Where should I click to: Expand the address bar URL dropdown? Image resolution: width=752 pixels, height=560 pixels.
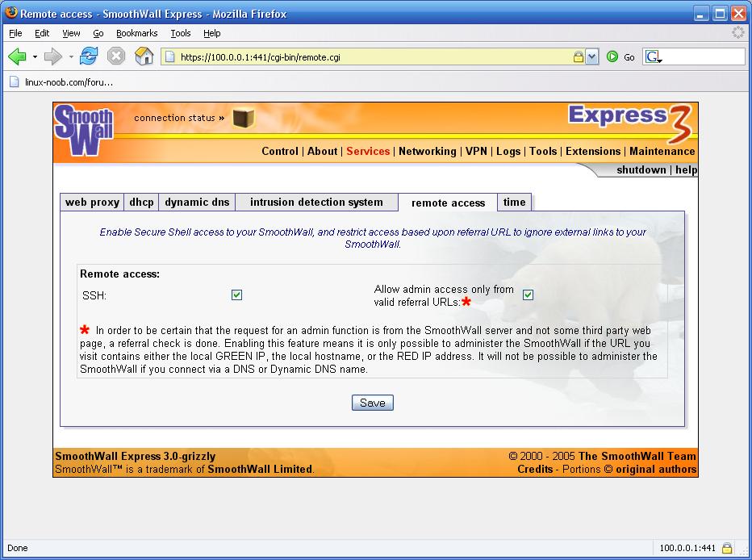tap(591, 57)
